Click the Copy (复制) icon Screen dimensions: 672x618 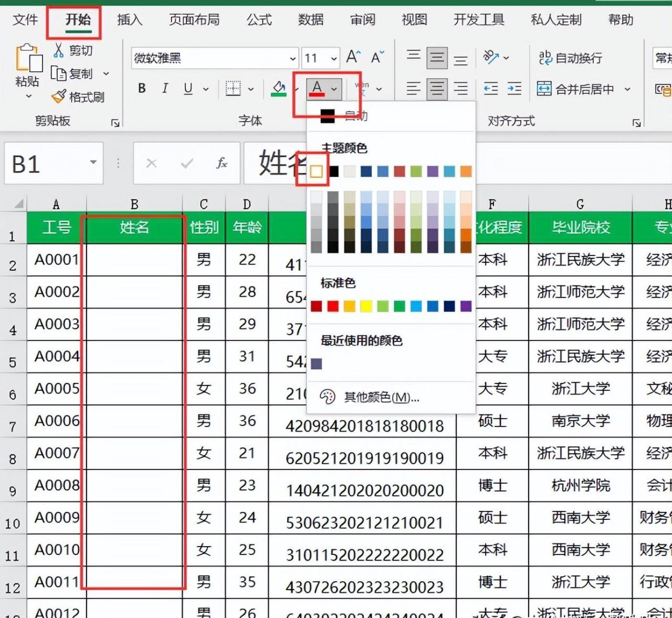(58, 74)
